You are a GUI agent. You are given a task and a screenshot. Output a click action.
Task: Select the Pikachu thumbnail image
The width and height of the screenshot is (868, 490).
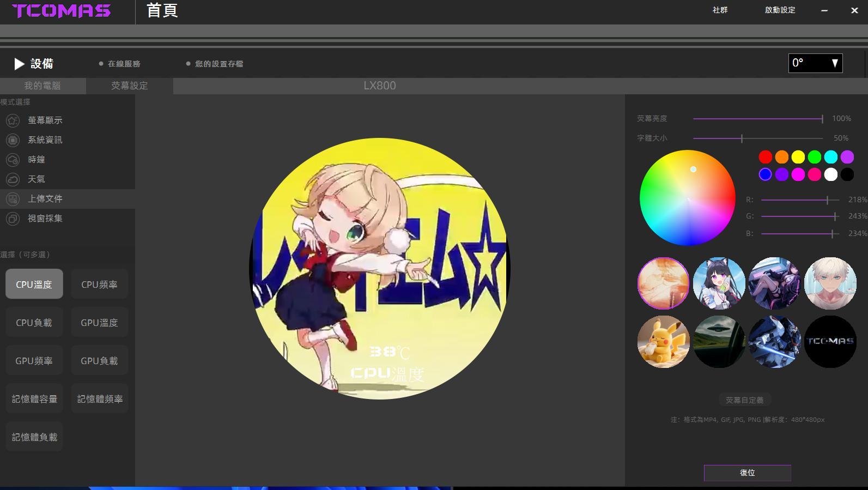click(663, 342)
